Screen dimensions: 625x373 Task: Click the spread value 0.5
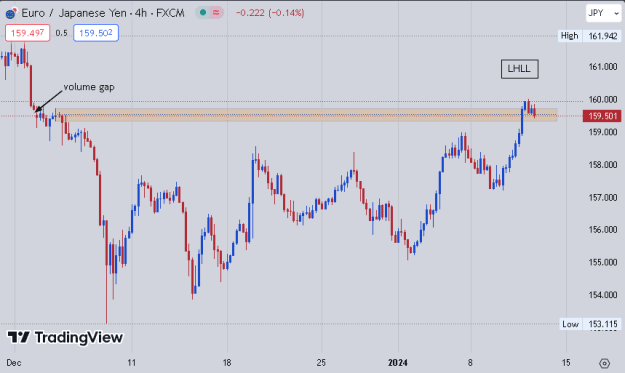[61, 33]
